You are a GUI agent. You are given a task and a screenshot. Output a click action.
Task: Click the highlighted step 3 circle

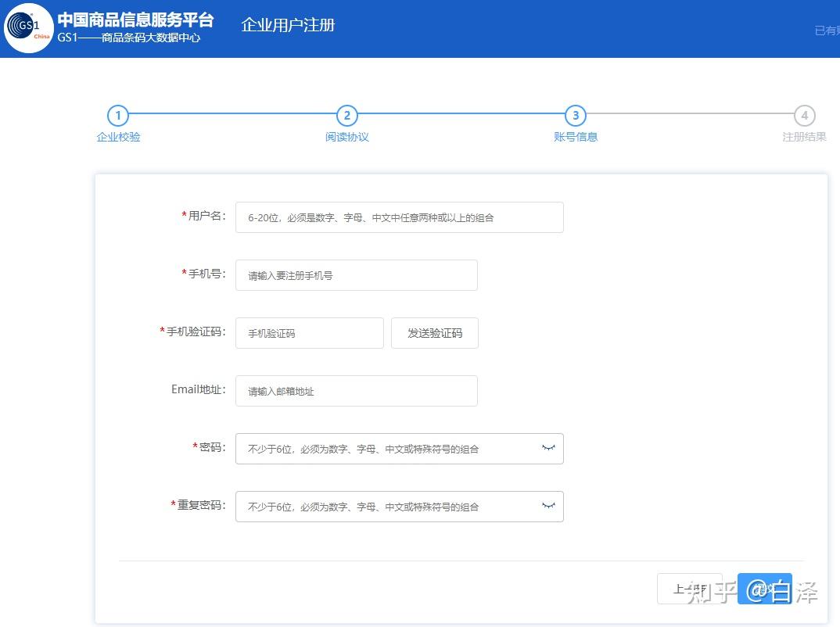click(x=575, y=115)
